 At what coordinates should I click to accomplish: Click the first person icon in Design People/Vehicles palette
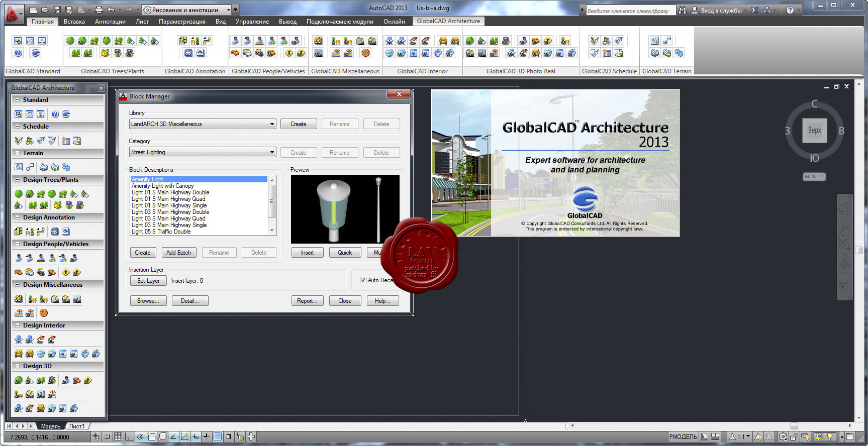click(x=19, y=258)
